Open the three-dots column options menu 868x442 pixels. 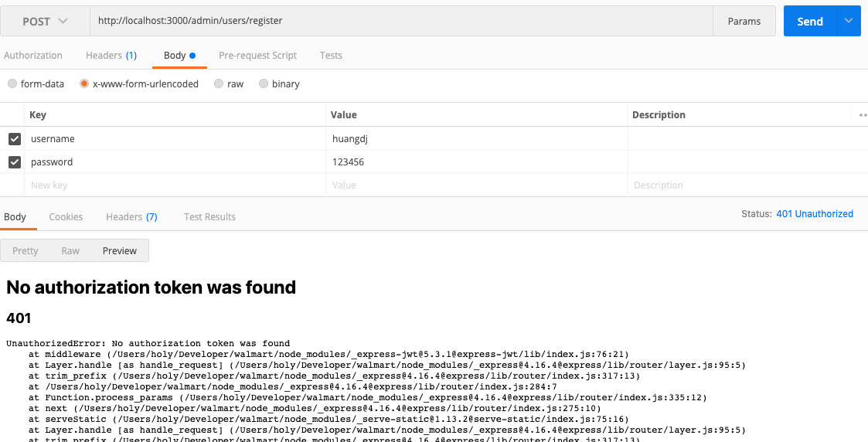[863, 115]
